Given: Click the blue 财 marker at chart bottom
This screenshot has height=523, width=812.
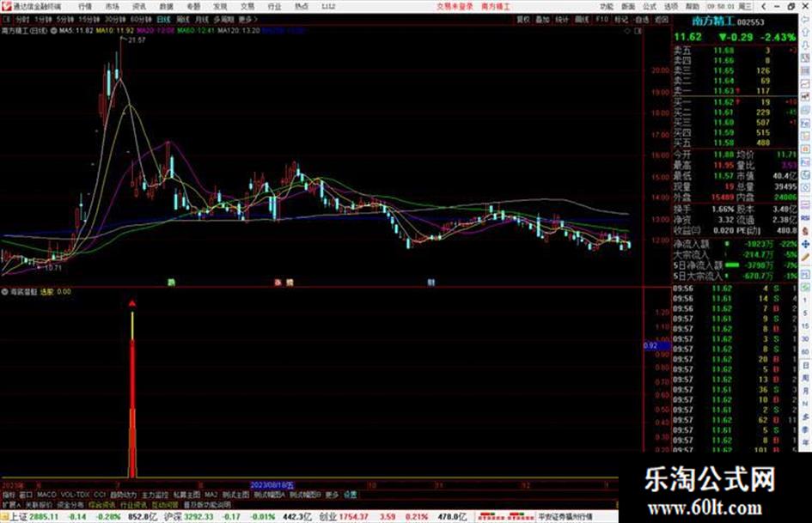Looking at the screenshot, I should click(x=430, y=283).
